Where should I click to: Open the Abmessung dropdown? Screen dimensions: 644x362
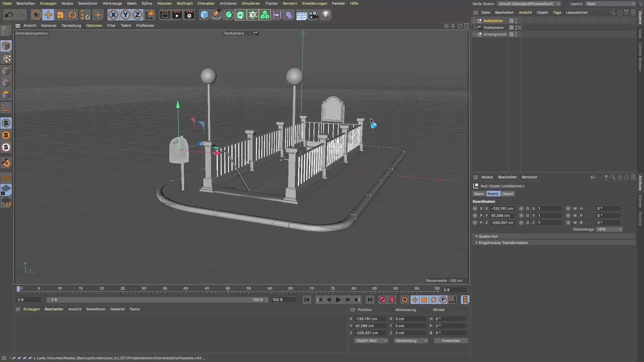[411, 341]
